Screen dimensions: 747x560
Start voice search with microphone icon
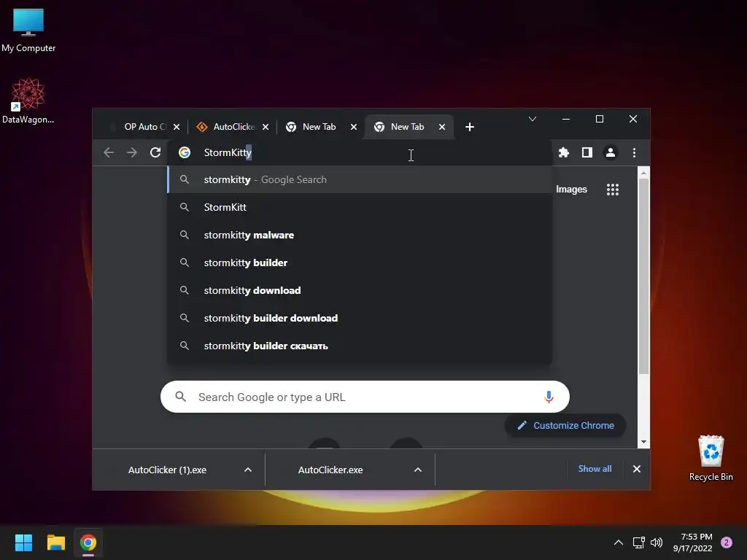(549, 397)
